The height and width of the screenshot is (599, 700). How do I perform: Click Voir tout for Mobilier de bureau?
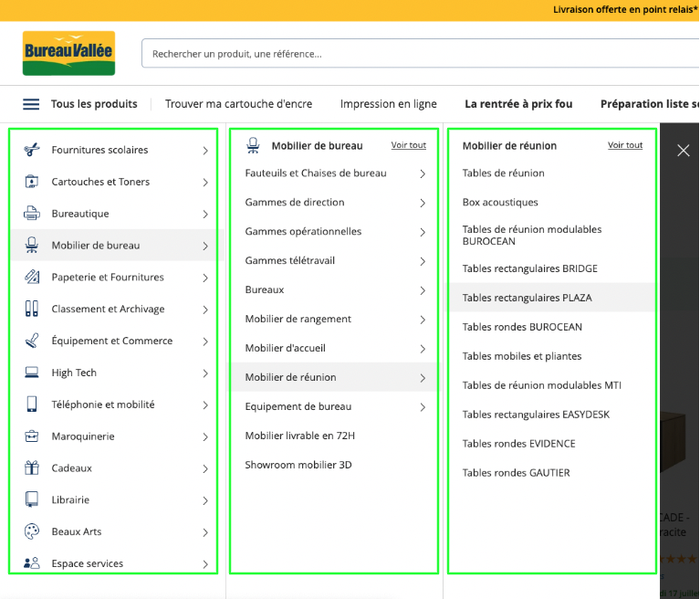tap(409, 145)
